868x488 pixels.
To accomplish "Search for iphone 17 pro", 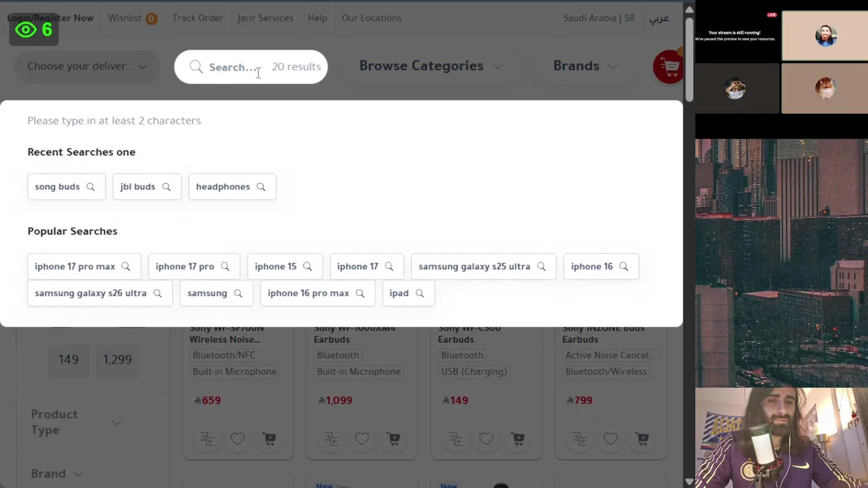I will point(193,266).
